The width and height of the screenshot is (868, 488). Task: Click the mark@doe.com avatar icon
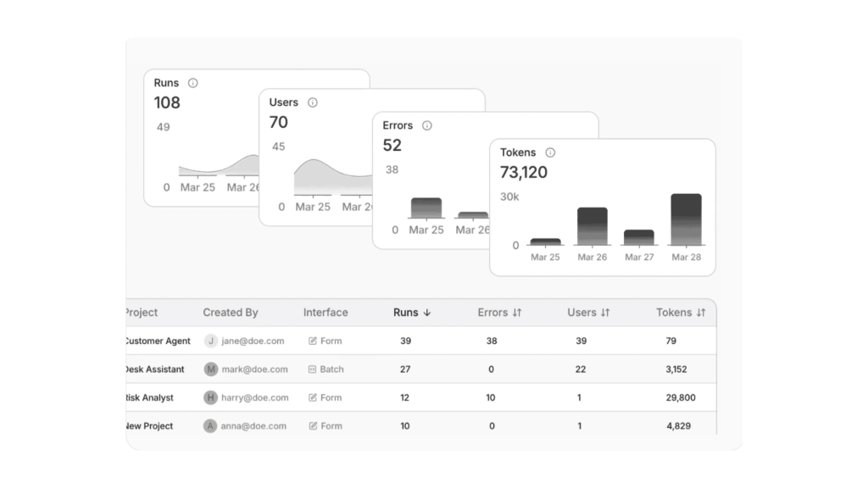[211, 369]
